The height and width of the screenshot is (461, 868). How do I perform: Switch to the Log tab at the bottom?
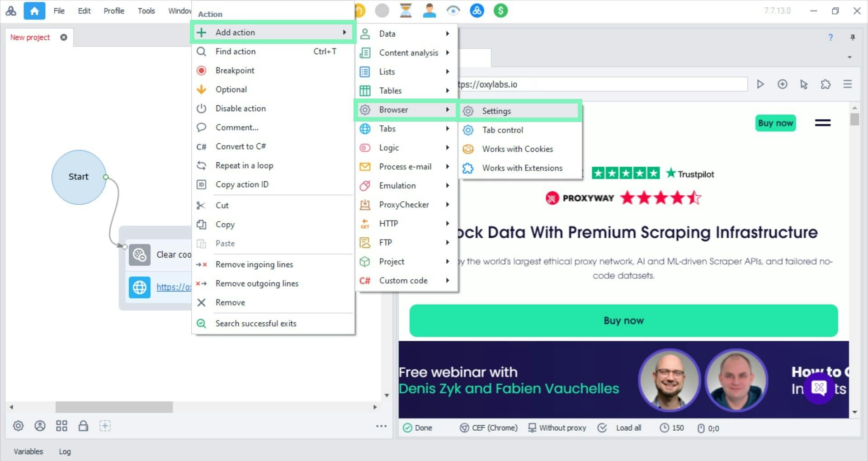pos(65,451)
